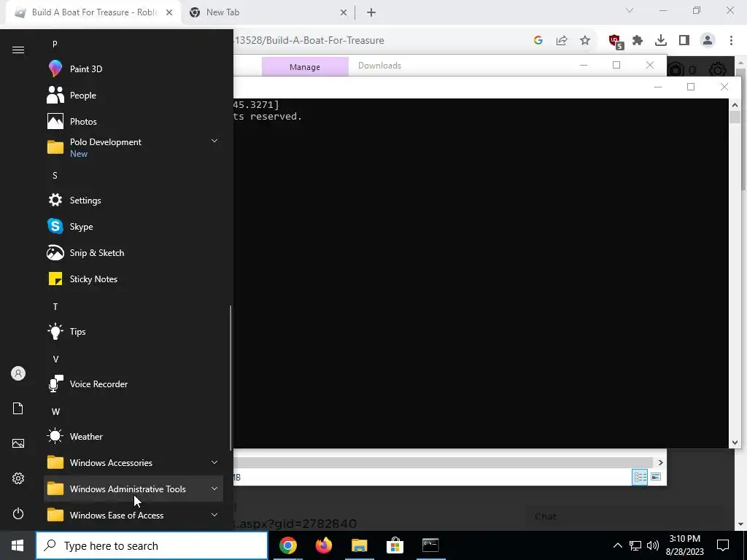This screenshot has height=560, width=747.
Task: Expand Windows Accessories folder chevron
Action: [214, 462]
